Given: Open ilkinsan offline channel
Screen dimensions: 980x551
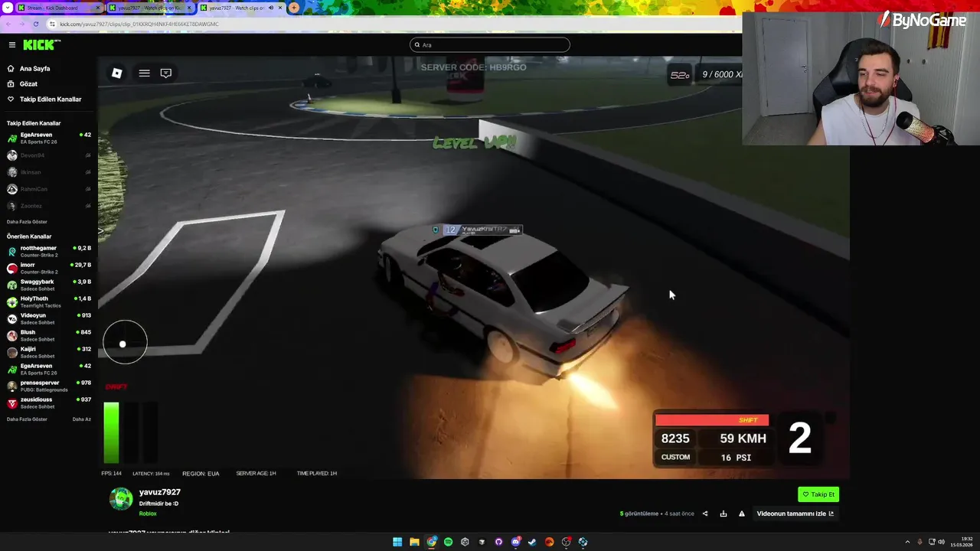Looking at the screenshot, I should pos(49,172).
